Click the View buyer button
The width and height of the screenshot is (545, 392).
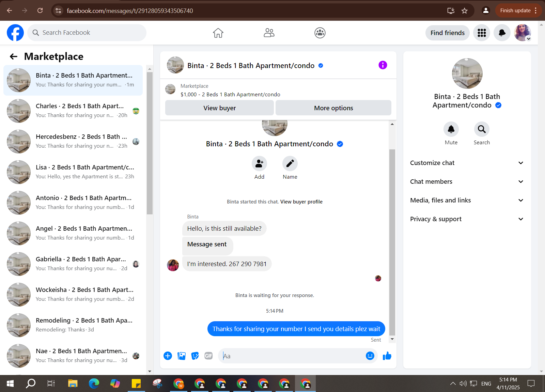pos(220,108)
